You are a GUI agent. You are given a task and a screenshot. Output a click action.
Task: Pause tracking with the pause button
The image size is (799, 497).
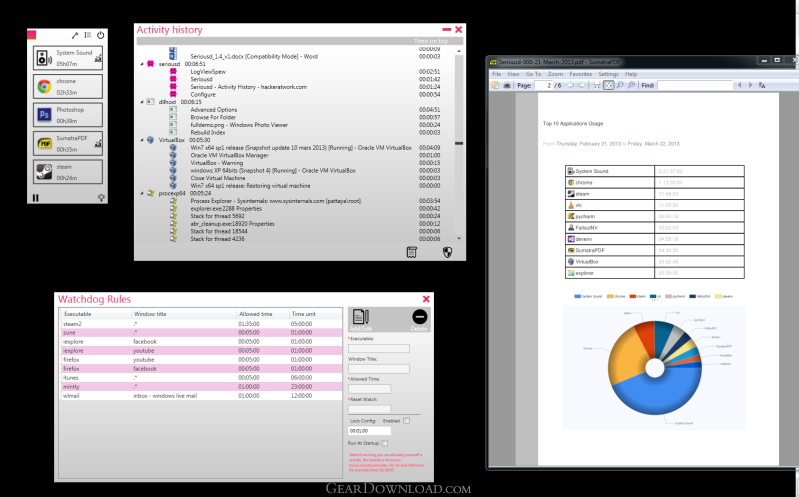point(36,198)
